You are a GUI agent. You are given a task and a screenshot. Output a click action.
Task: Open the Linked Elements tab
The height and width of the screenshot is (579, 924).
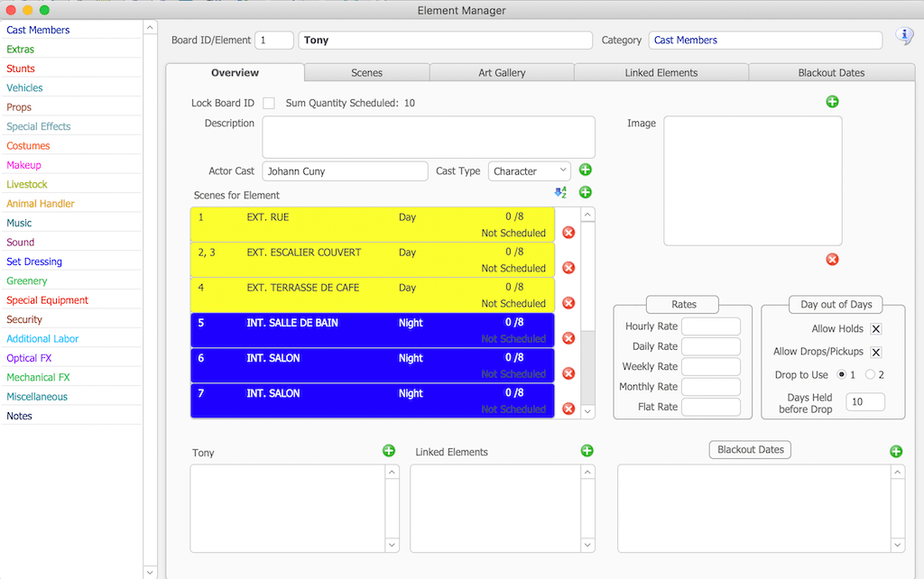(661, 73)
